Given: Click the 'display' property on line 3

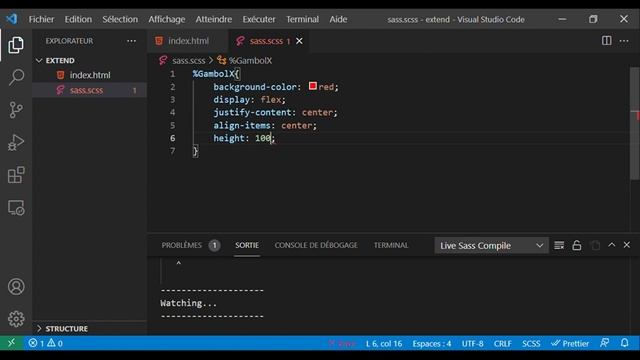Looking at the screenshot, I should tap(231, 100).
